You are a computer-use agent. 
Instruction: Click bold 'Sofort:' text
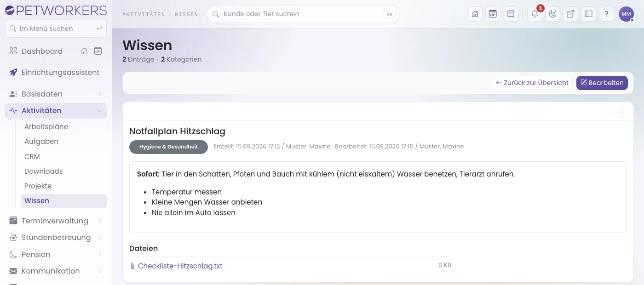148,174
